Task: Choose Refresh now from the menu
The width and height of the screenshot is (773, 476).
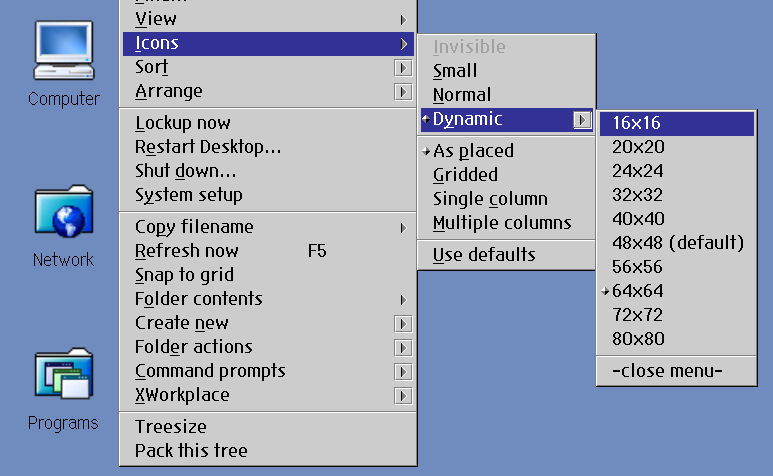Action: pos(187,251)
